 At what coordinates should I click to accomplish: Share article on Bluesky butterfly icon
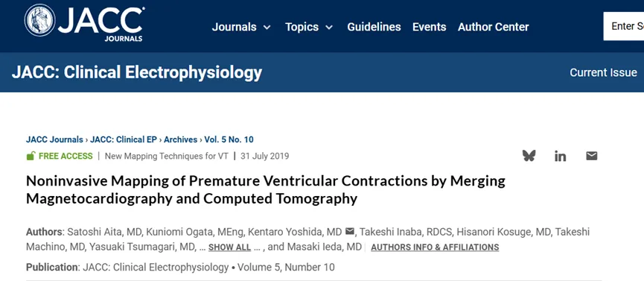pos(529,156)
